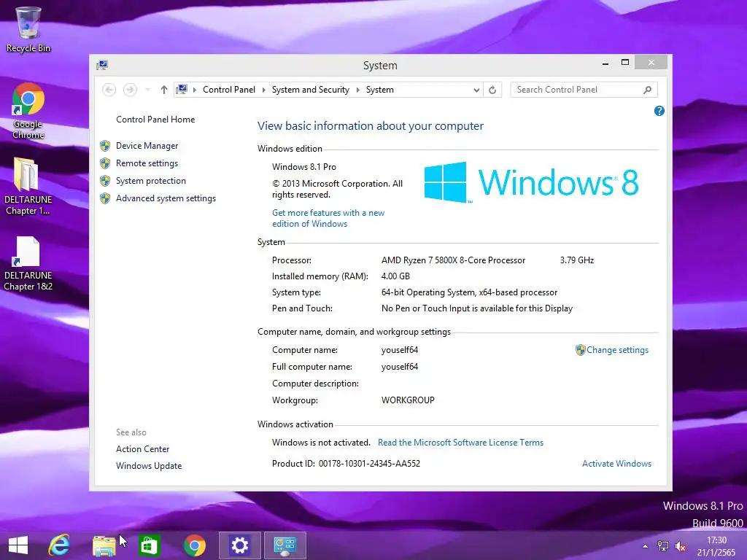This screenshot has height=560, width=747.
Task: Open the address bar history dropdown
Action: coord(476,90)
